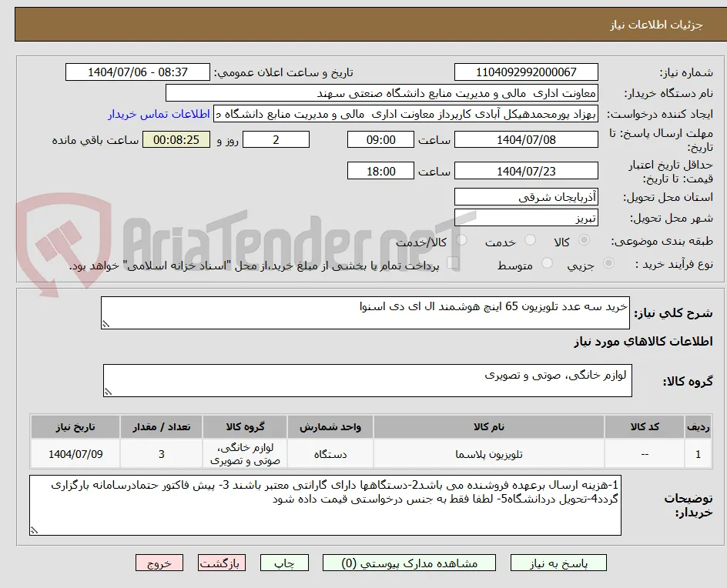Viewport: 727px width, 588px height.
Task: Toggle the اسناد خزانه اسلامی payment checkbox
Action: tap(453, 263)
